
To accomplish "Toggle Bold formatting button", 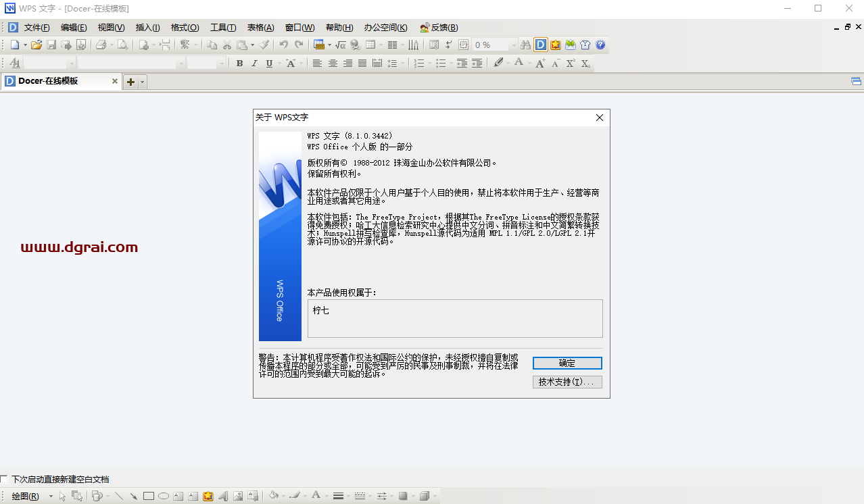I will pos(239,64).
